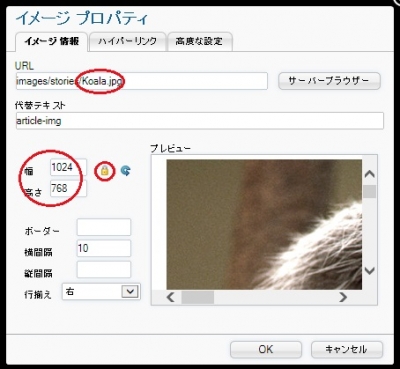Viewport: 400px width, 369px height.
Task: Click the koala preview image
Action: click(x=264, y=225)
